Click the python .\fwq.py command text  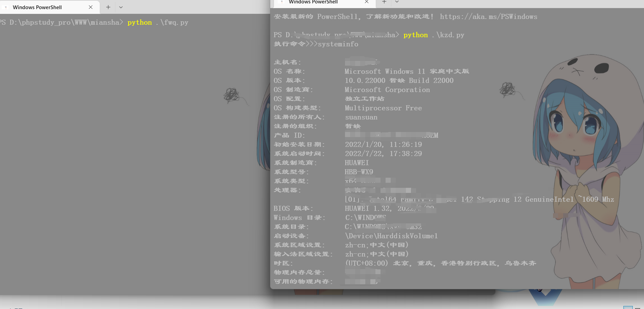158,23
